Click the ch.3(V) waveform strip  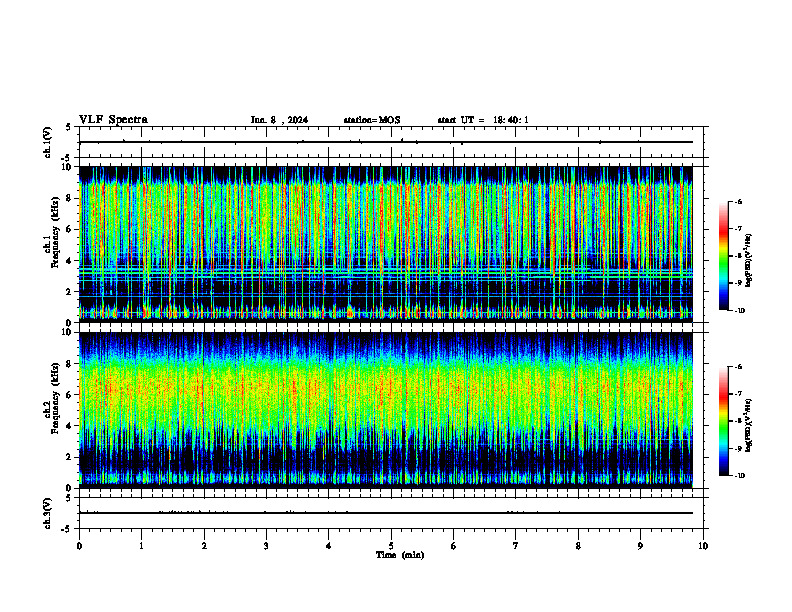click(391, 513)
